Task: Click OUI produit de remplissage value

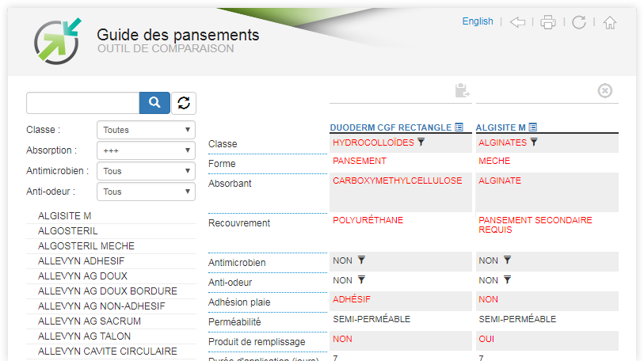Action: [486, 340]
